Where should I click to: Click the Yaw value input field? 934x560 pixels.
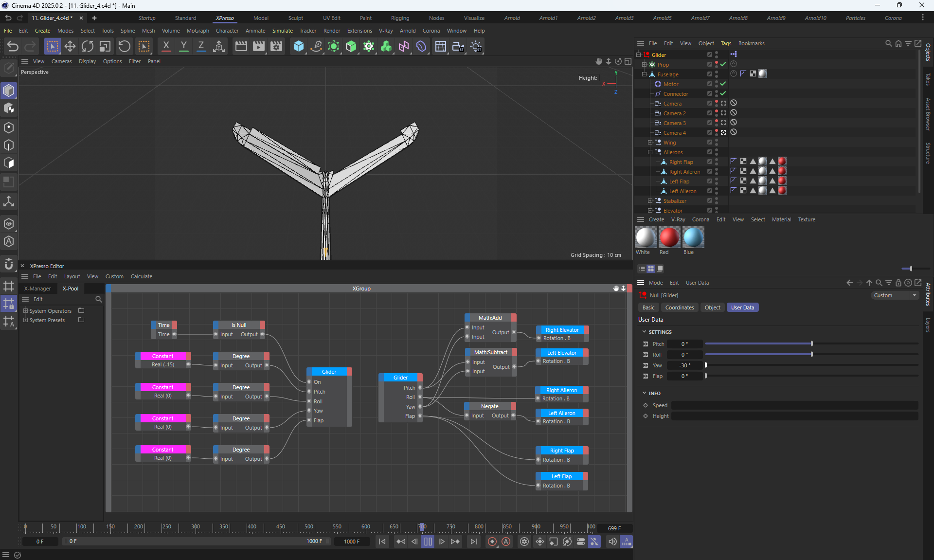coord(684,365)
